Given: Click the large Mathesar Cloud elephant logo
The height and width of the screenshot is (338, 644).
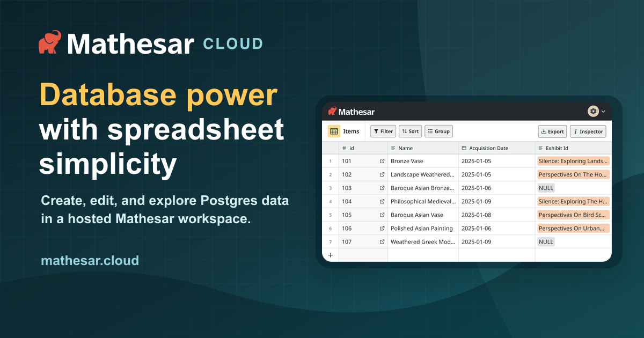Looking at the screenshot, I should pos(50,43).
